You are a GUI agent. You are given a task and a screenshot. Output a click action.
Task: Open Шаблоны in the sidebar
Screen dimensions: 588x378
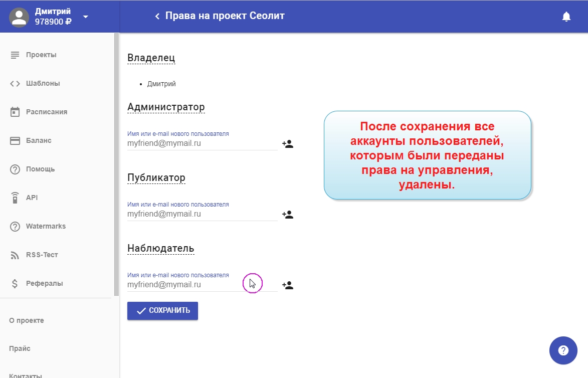pos(43,83)
